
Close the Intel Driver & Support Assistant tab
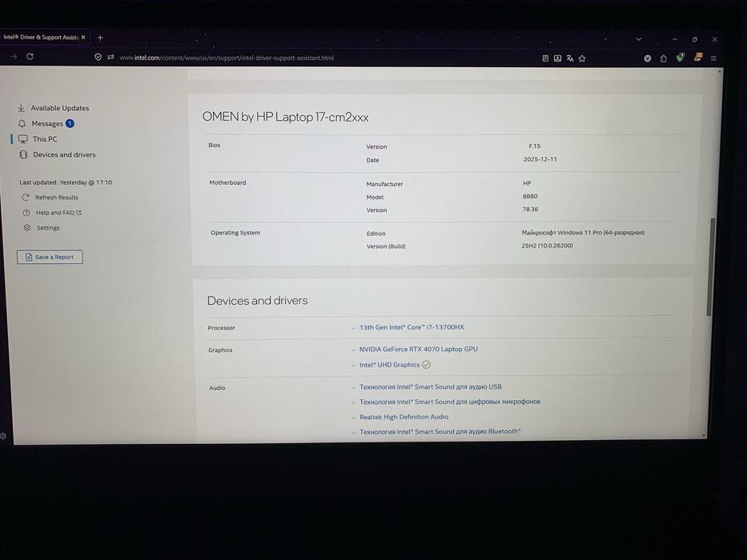point(83,37)
